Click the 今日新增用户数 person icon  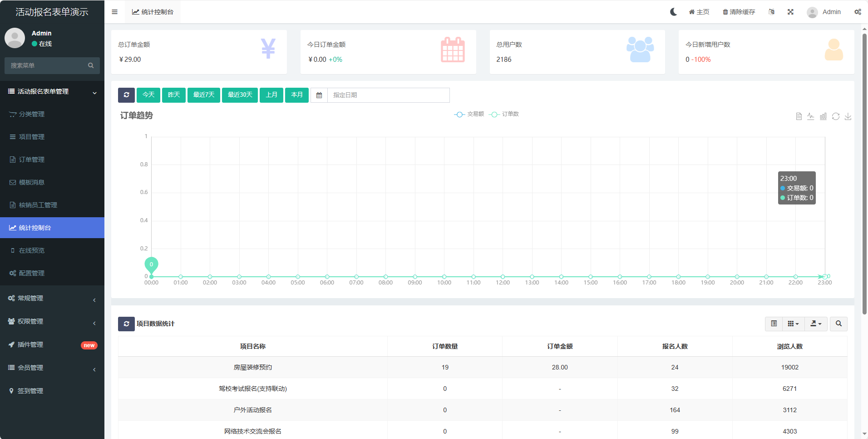click(x=834, y=50)
